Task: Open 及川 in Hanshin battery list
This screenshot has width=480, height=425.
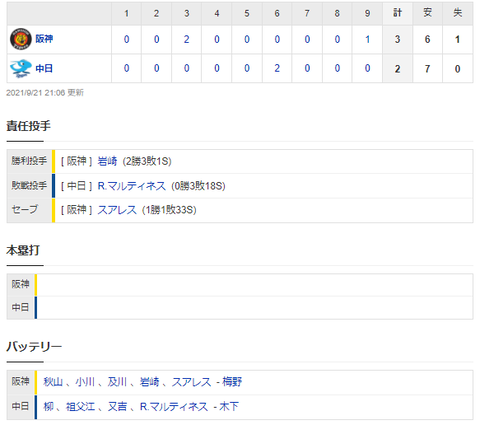Action: tap(117, 382)
